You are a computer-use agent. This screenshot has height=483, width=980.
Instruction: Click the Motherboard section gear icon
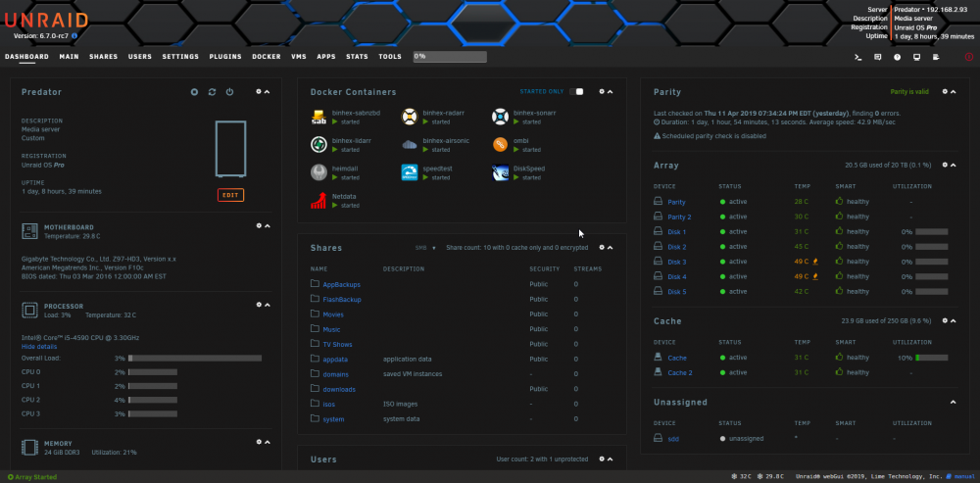(x=259, y=225)
